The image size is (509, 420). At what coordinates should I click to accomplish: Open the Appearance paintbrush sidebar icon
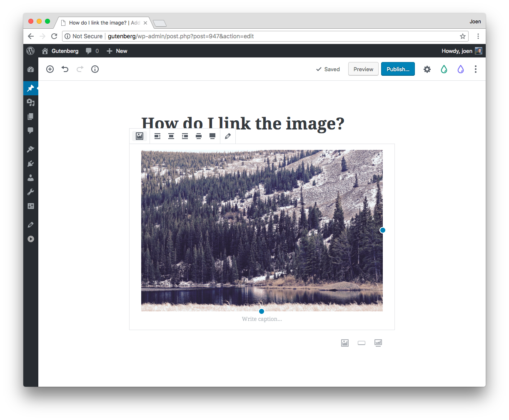coord(30,149)
